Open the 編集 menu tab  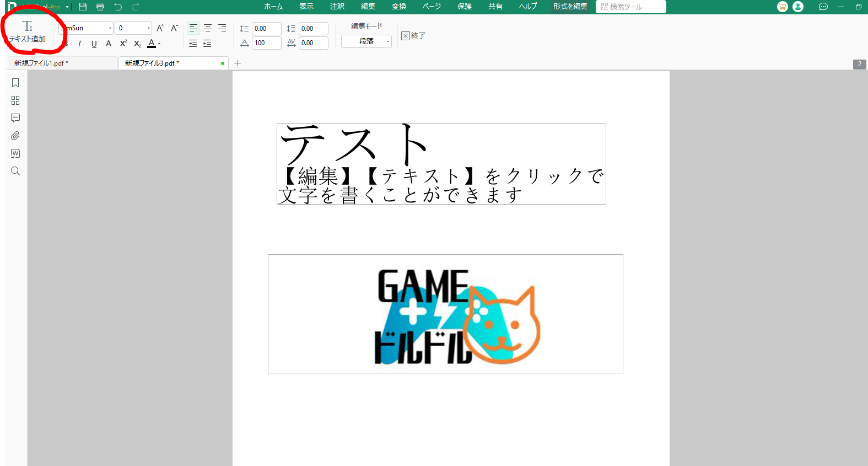pyautogui.click(x=368, y=7)
